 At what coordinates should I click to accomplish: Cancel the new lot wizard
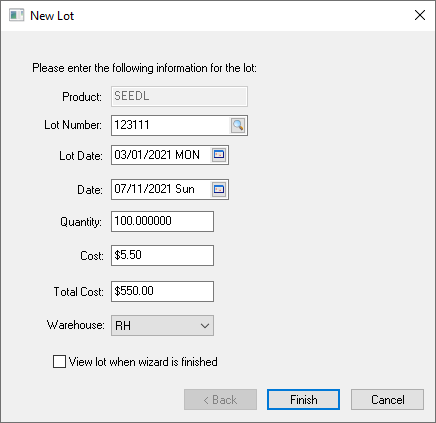coord(387,399)
